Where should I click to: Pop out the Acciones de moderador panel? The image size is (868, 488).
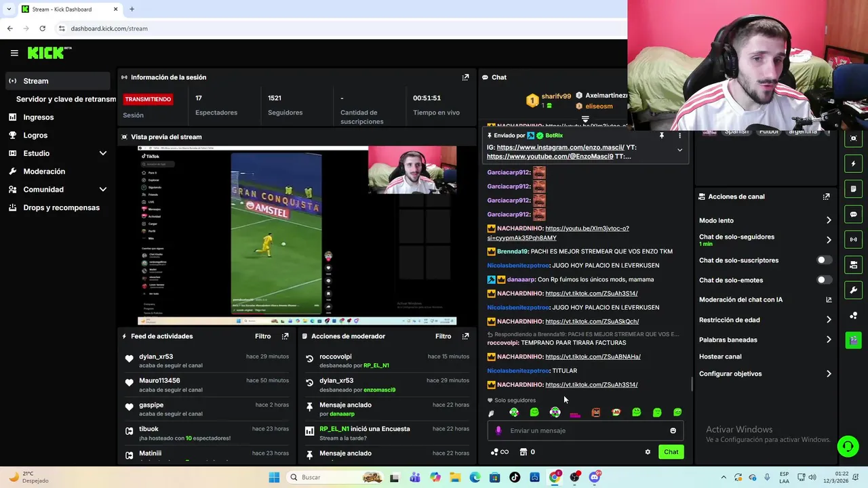(465, 336)
